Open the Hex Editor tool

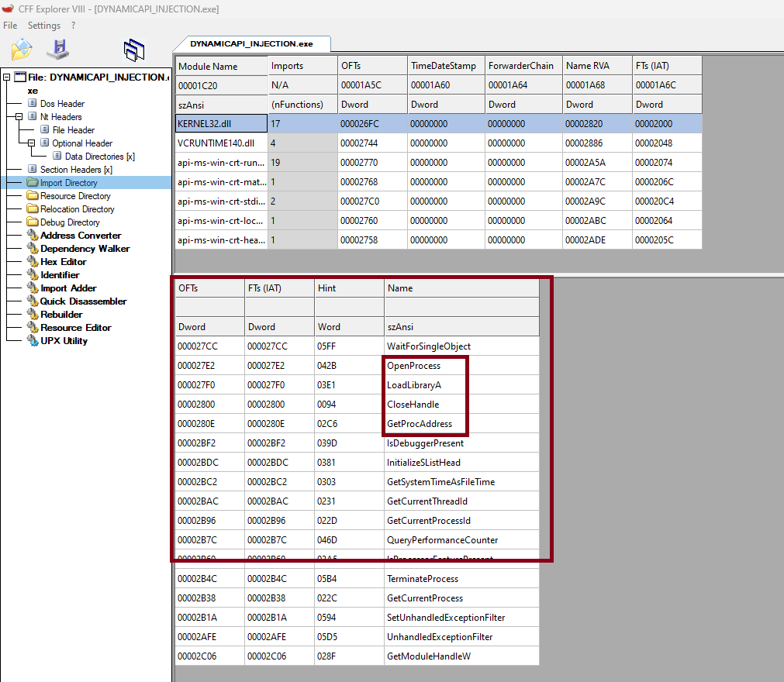tap(64, 261)
